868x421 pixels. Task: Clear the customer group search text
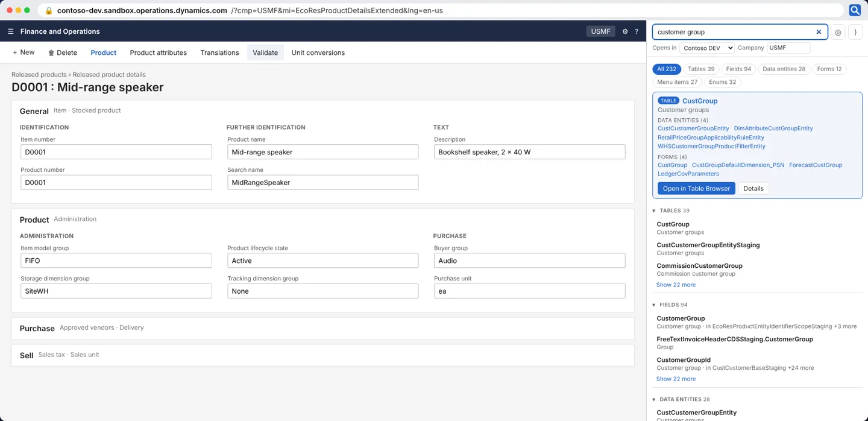pyautogui.click(x=819, y=32)
